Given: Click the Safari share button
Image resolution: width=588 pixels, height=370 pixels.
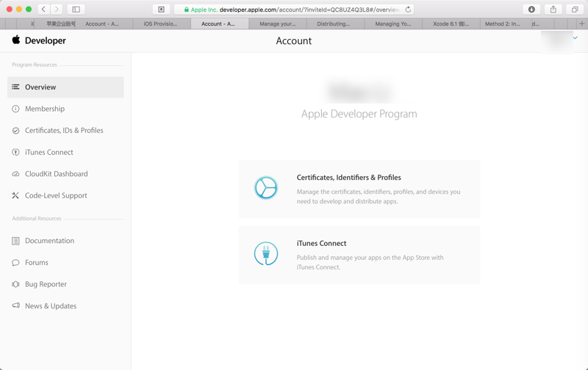Looking at the screenshot, I should point(553,9).
